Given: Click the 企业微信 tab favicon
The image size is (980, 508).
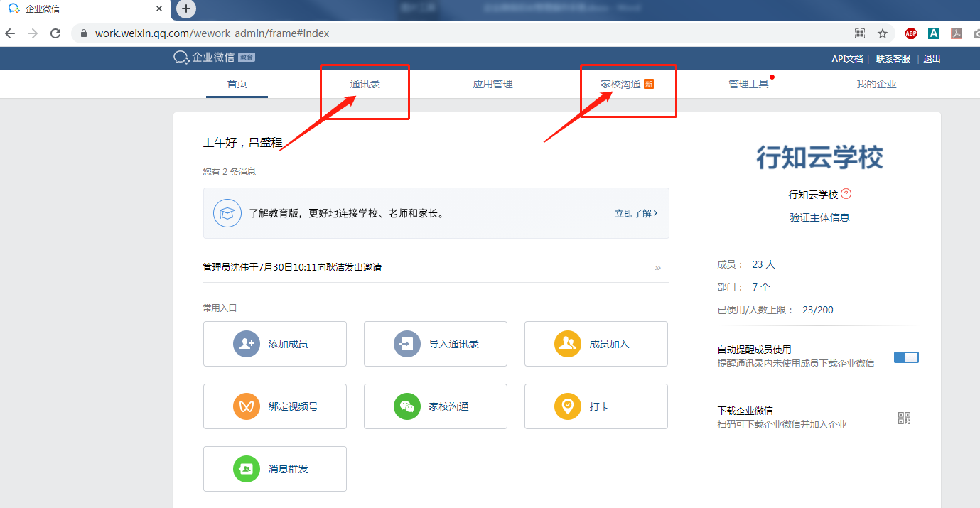Looking at the screenshot, I should point(14,9).
